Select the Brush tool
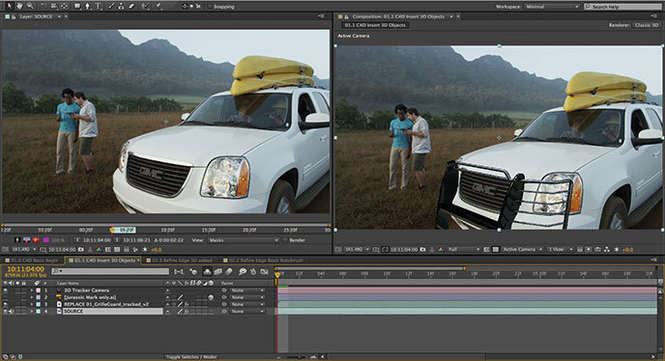The width and height of the screenshot is (665, 361). [x=112, y=6]
